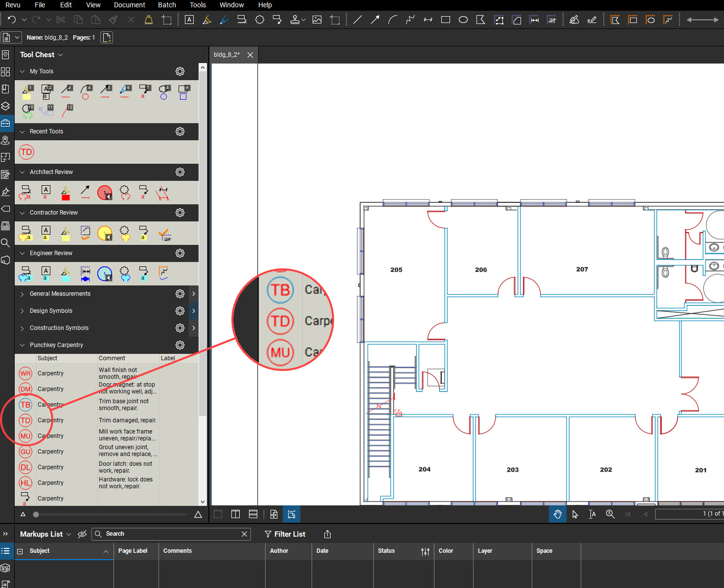Screen dimensions: 724x588
Task: Open the Revu menu
Action: [13, 5]
